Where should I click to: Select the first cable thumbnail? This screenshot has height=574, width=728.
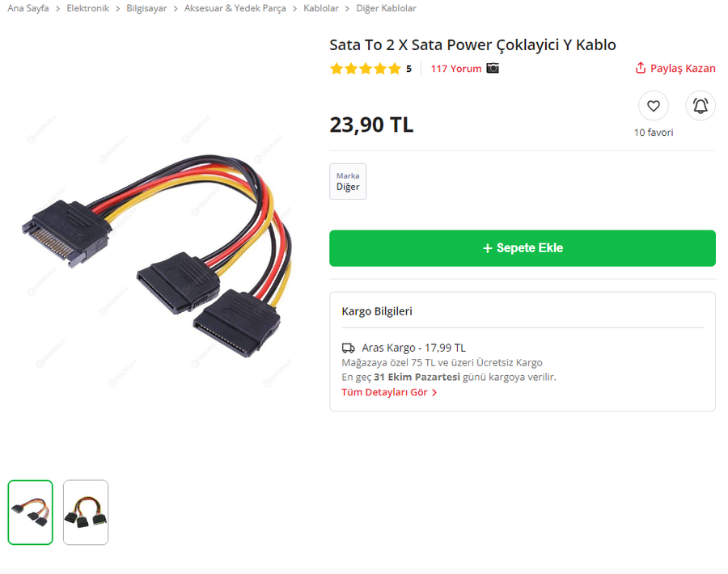pos(30,513)
